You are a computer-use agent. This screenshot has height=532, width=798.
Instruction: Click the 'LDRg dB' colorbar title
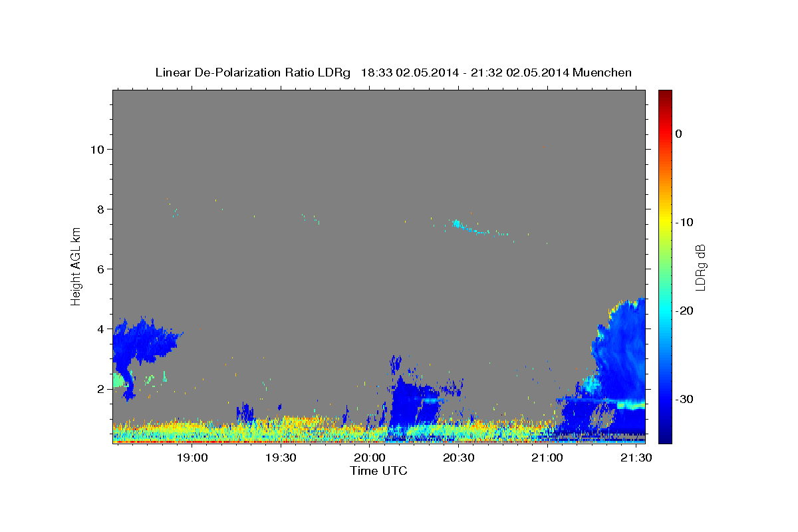pos(700,267)
